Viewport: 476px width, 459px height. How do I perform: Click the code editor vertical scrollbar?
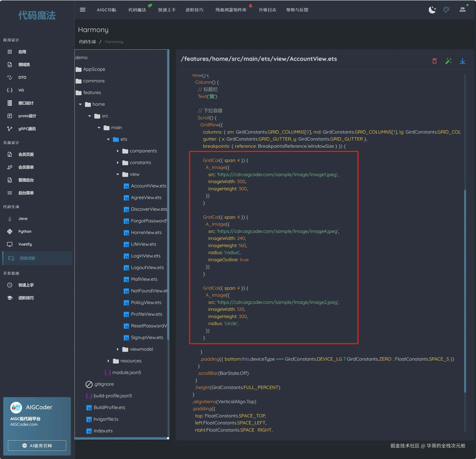[465, 291]
